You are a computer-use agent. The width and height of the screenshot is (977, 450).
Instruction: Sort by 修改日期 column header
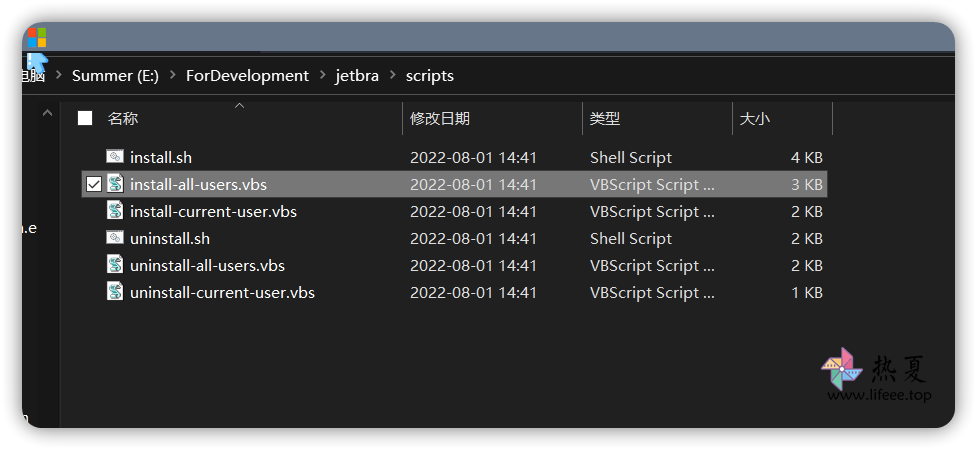[x=440, y=118]
